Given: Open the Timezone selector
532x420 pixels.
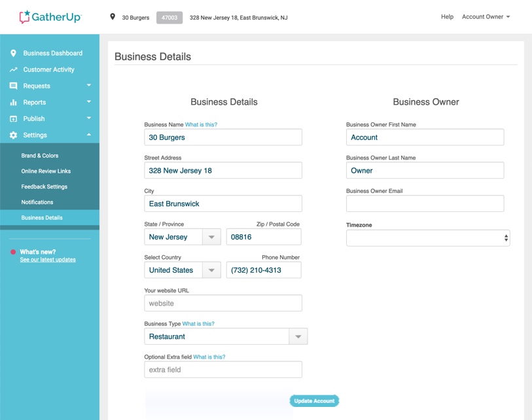Looking at the screenshot, I should (425, 237).
